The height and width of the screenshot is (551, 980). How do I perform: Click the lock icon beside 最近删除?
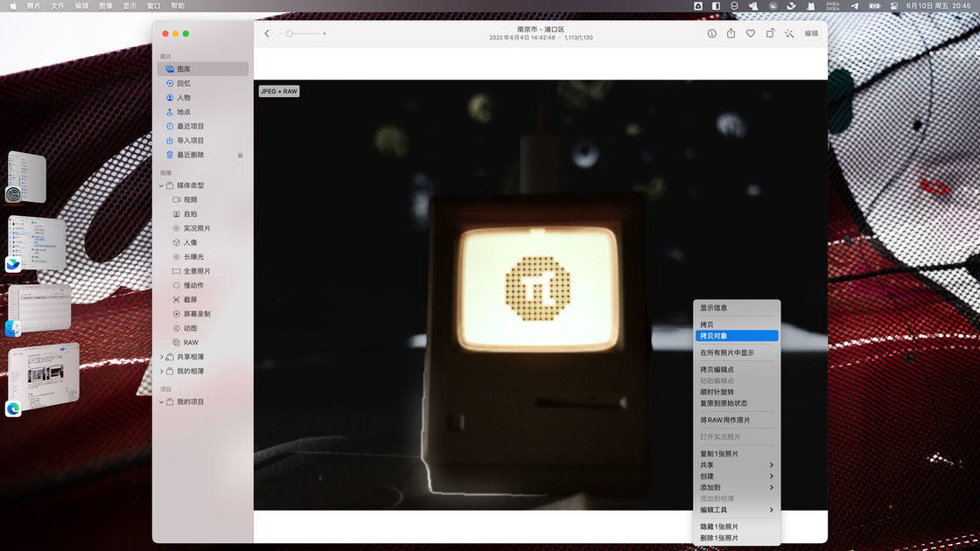coord(240,155)
